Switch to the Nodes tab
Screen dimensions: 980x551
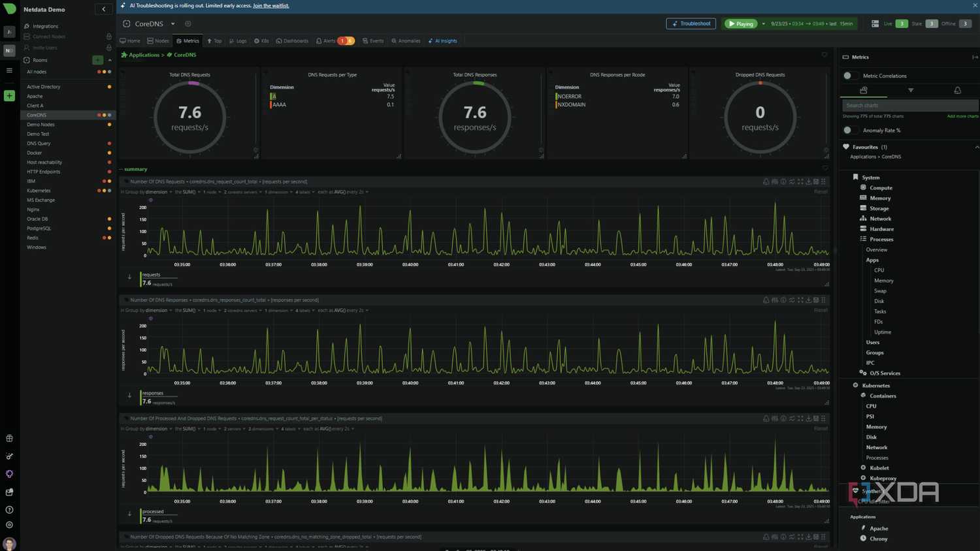pos(158,41)
